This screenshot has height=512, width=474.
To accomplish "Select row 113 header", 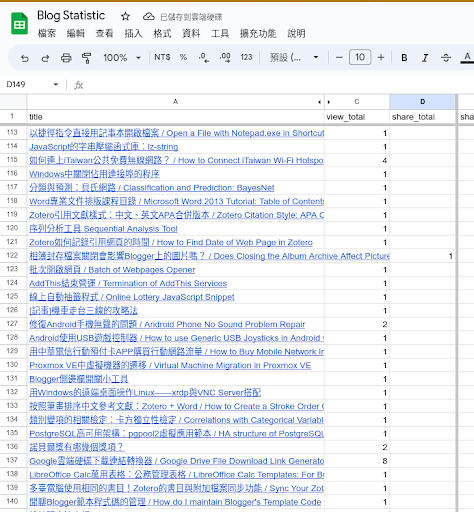I will [12, 133].
